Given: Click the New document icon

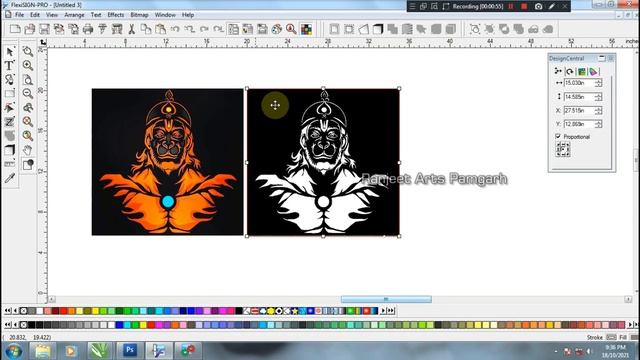Looking at the screenshot, I should (15, 29).
